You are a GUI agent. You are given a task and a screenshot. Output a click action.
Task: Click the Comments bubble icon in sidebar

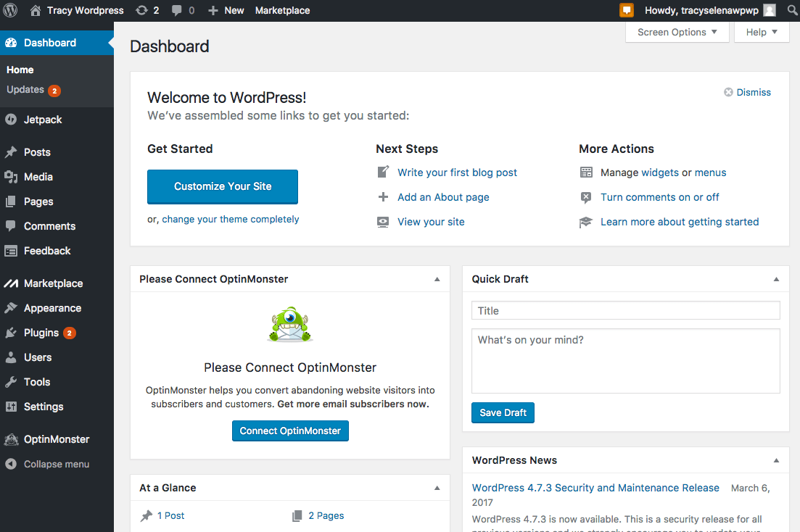pos(11,226)
